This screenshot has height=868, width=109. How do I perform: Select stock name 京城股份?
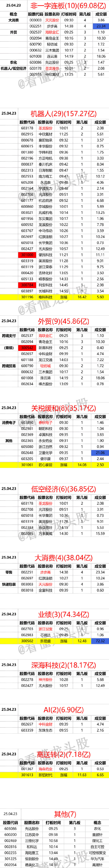click(45, 207)
